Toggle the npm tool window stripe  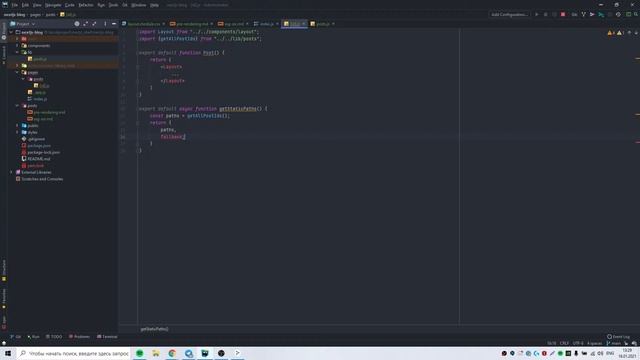[4, 322]
